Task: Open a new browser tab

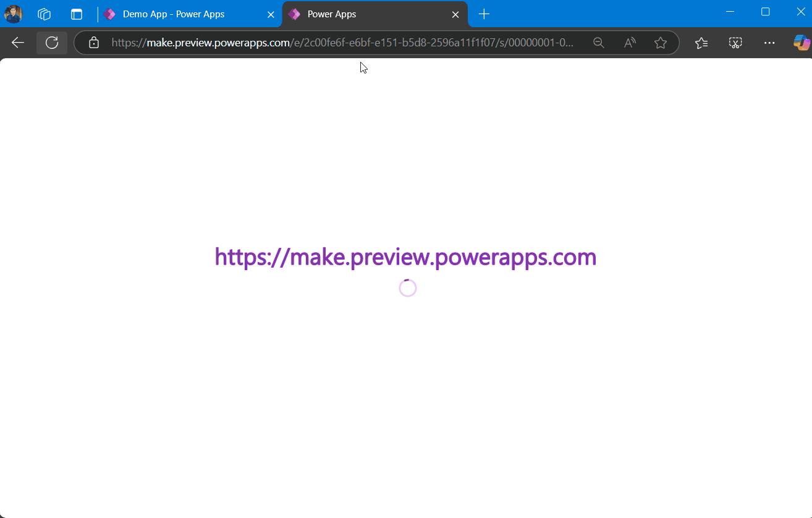Action: [484, 14]
